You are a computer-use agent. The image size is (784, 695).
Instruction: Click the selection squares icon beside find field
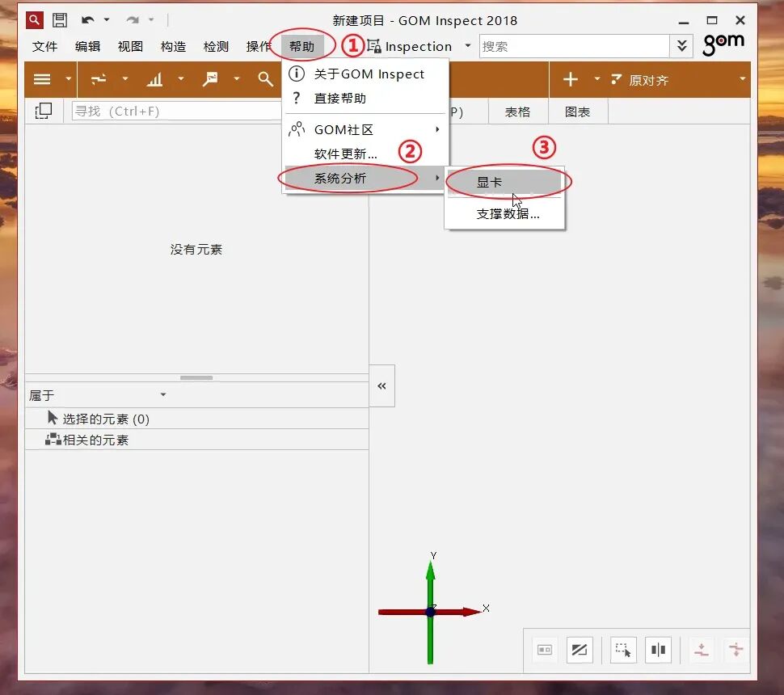tap(44, 111)
